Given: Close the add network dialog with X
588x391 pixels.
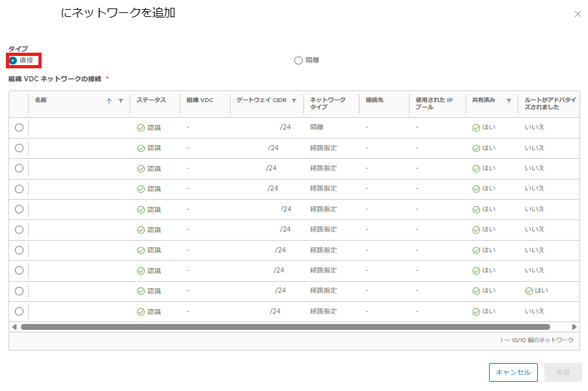Looking at the screenshot, I should pos(578,14).
